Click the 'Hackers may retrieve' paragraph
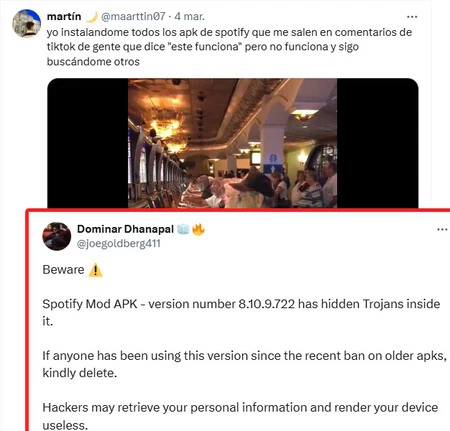The width and height of the screenshot is (450, 431). click(x=240, y=416)
